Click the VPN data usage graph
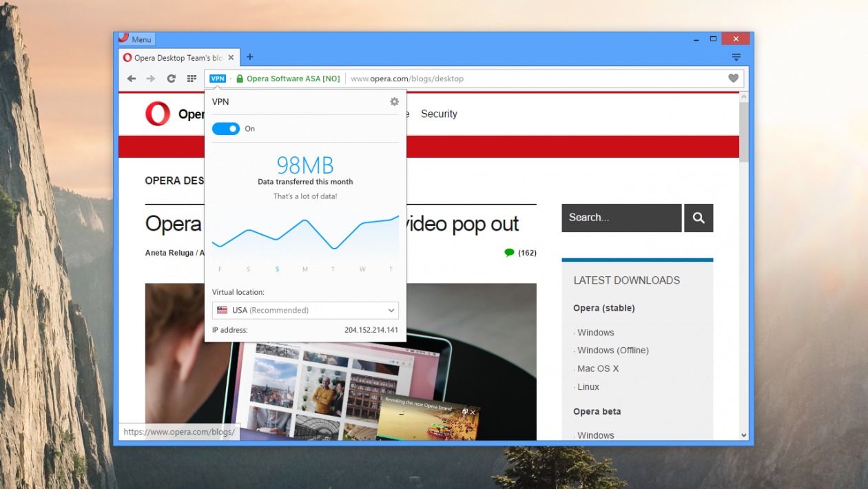This screenshot has width=868, height=489. tap(305, 236)
